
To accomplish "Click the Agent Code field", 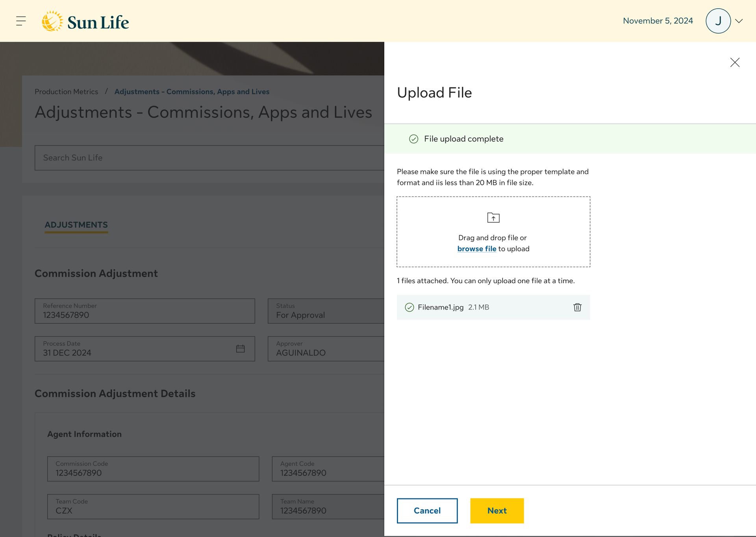I will pyautogui.click(x=328, y=469).
